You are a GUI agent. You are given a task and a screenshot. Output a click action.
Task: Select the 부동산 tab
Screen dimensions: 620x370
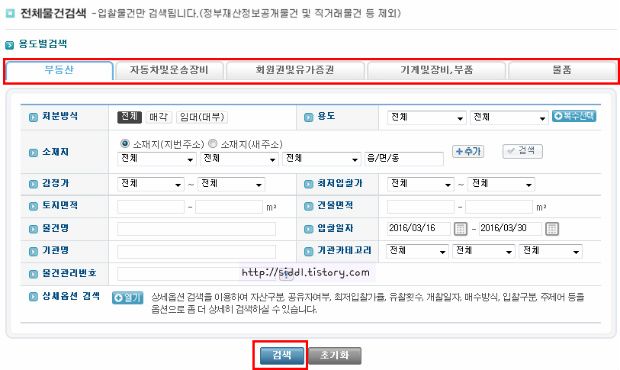(60, 71)
